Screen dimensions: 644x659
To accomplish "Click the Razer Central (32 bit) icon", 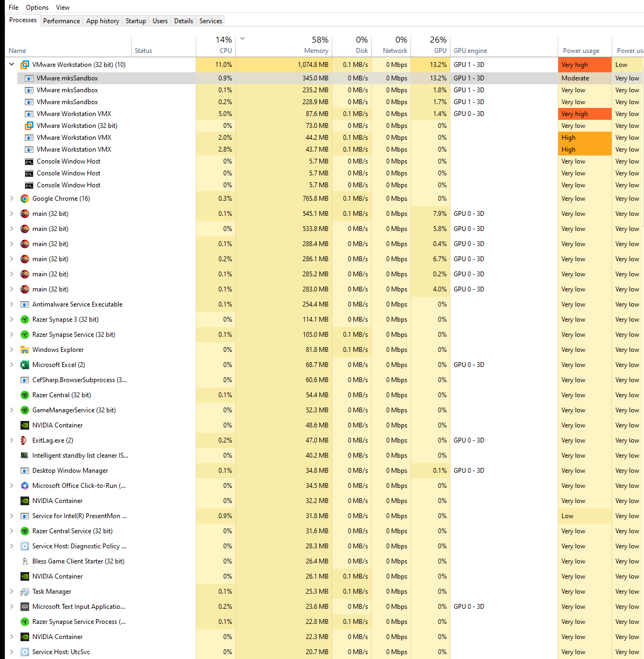I will pyautogui.click(x=24, y=395).
